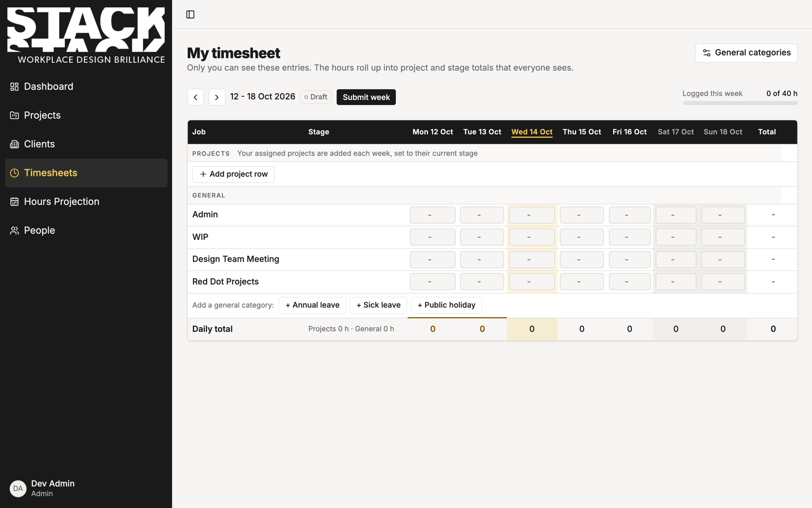Submit the week's timesheet

366,97
